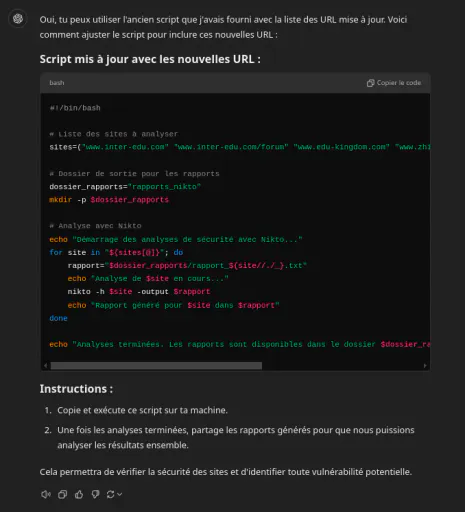
Task: Regenerate the response with the refresh icon
Action: click(110, 494)
